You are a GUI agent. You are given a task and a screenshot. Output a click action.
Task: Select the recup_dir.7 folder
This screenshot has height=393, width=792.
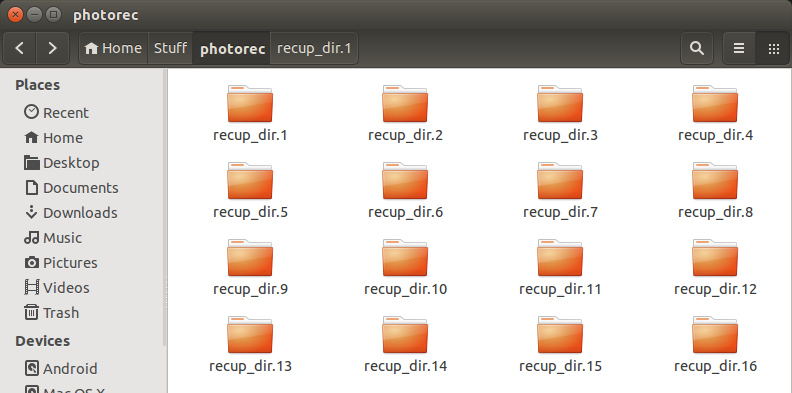coord(560,192)
